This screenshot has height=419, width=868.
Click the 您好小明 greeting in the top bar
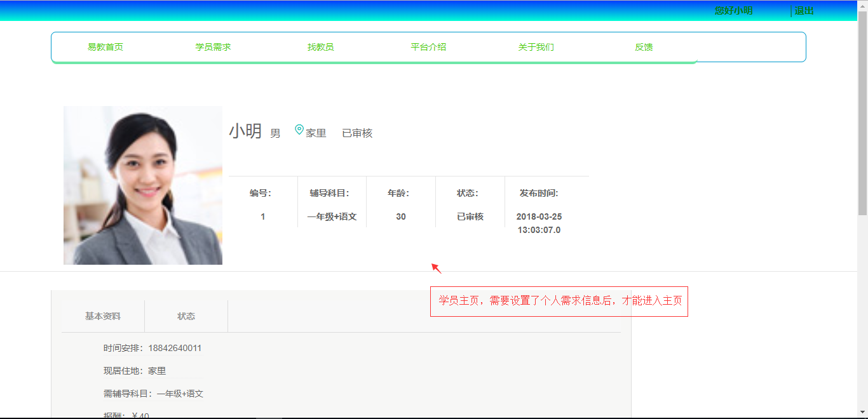733,11
